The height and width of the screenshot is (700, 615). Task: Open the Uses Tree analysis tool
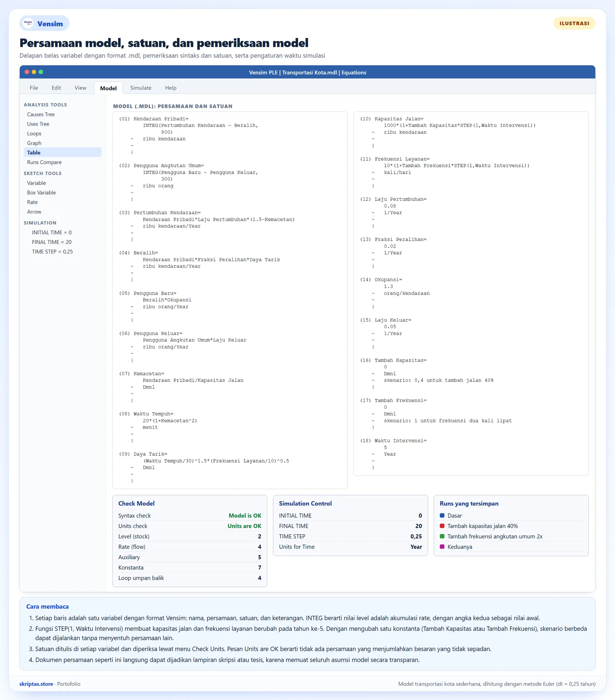pyautogui.click(x=62, y=124)
